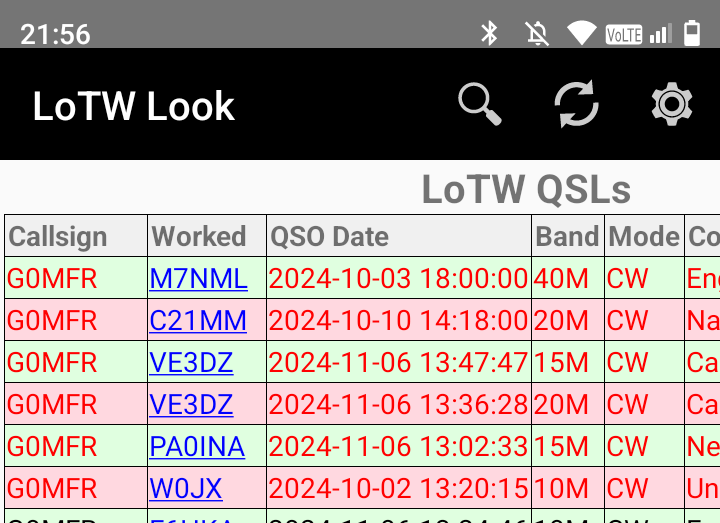This screenshot has height=523, width=720.
Task: Select the Callsign column header
Action: click(x=76, y=236)
